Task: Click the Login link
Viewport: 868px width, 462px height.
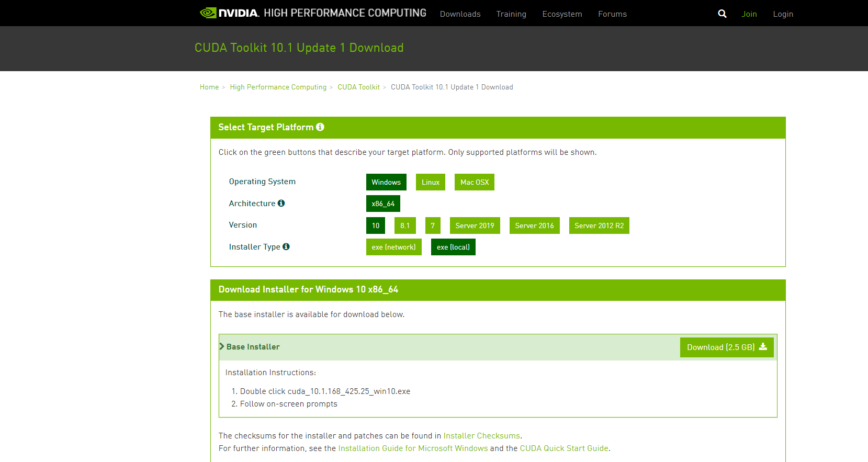Action: pyautogui.click(x=783, y=14)
